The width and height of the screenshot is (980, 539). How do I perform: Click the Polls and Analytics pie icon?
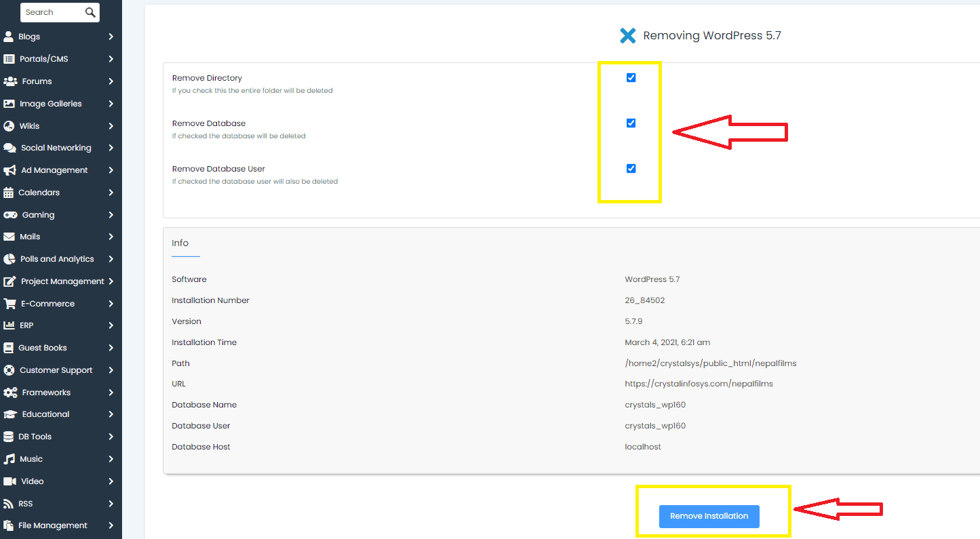click(x=9, y=259)
